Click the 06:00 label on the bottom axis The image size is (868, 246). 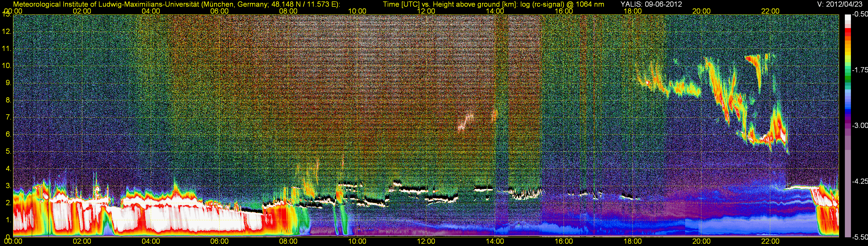[219, 241]
